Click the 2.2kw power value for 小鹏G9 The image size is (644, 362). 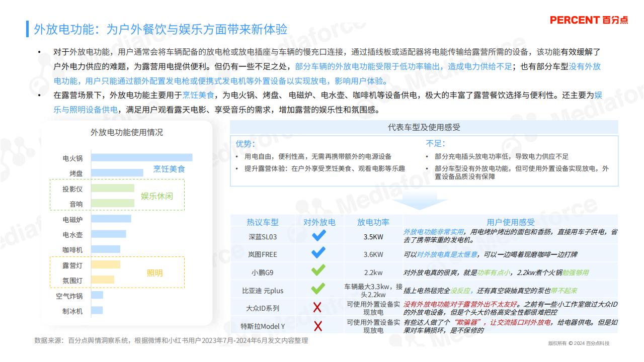click(373, 273)
